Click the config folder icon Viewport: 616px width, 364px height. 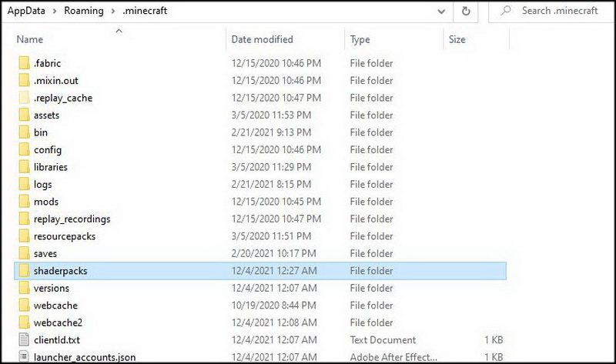24,149
